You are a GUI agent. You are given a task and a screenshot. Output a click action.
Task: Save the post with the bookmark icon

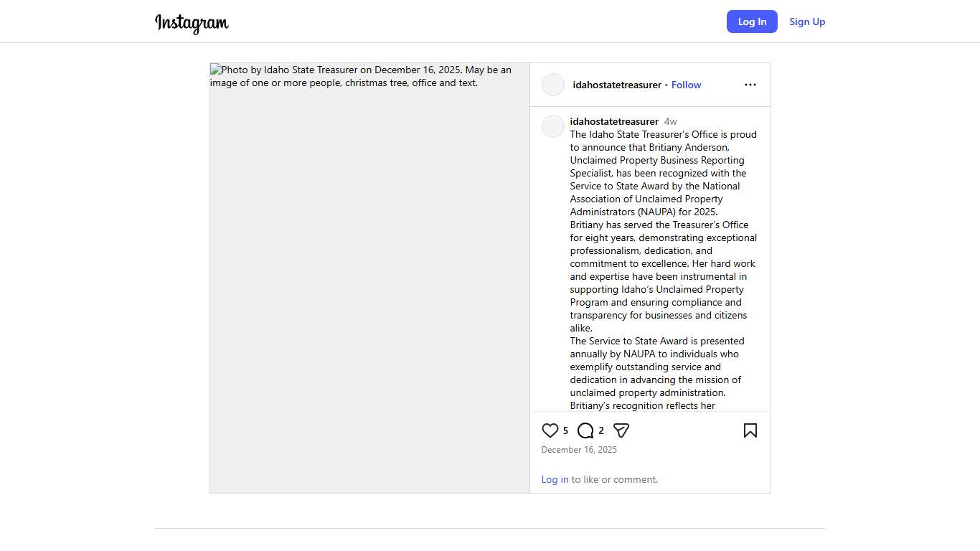750,430
